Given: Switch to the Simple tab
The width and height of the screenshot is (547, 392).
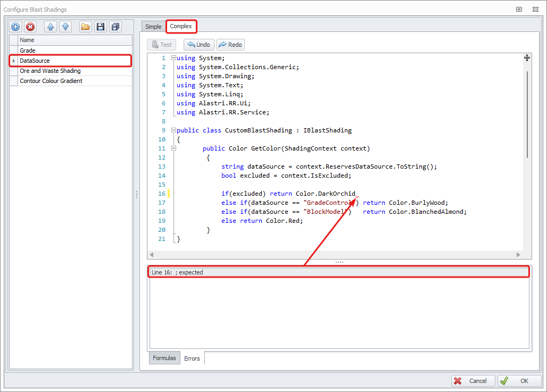Looking at the screenshot, I should tap(153, 27).
